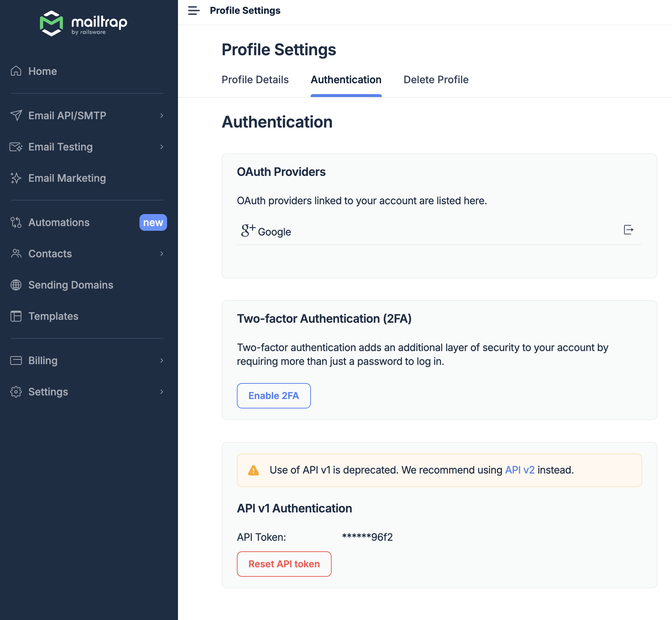The height and width of the screenshot is (620, 672).
Task: Expand the Contacts submenu chevron
Action: (x=162, y=254)
